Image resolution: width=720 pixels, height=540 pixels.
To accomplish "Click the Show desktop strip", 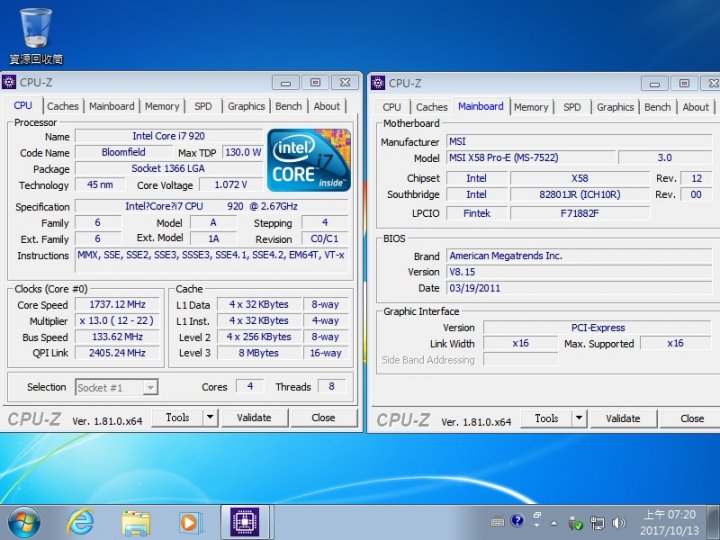I will coord(713,522).
